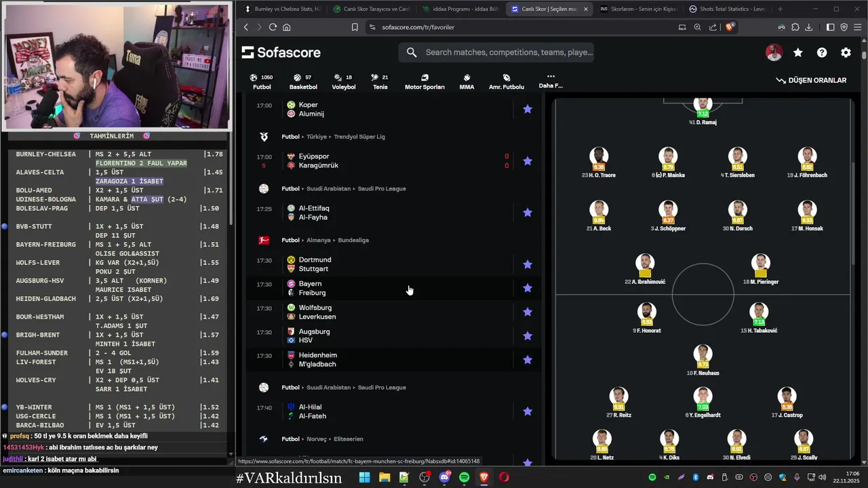Viewport: 868px width, 488px height.
Task: Open the Amr. Futbolu category
Action: point(507,82)
